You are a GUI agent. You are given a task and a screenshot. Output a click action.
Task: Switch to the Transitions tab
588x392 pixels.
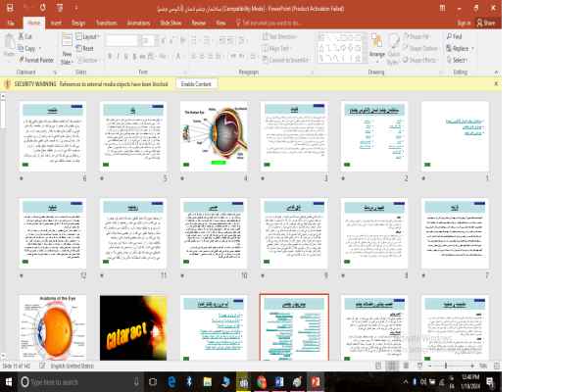pos(105,22)
